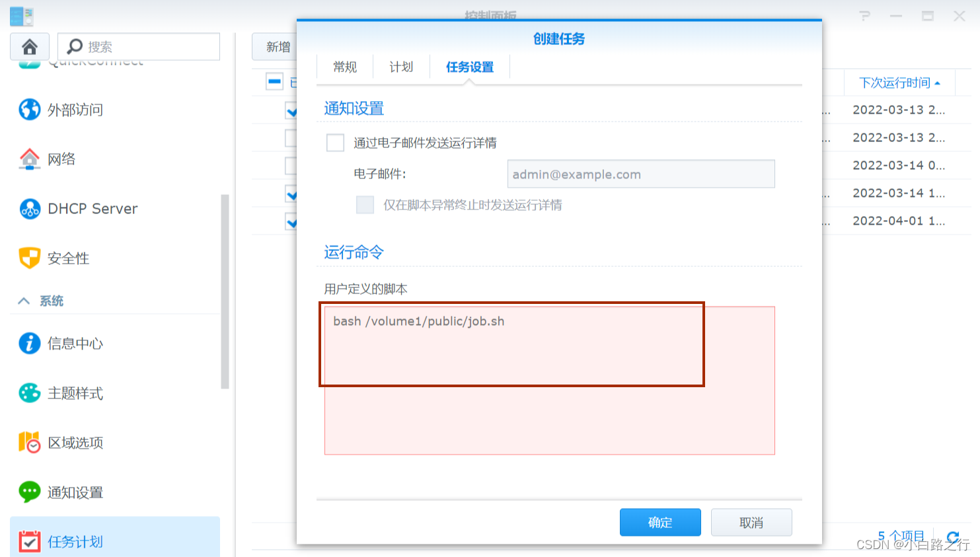Click the sidebar vertical scrollbar
The width and height of the screenshot is (980, 557).
click(225, 291)
